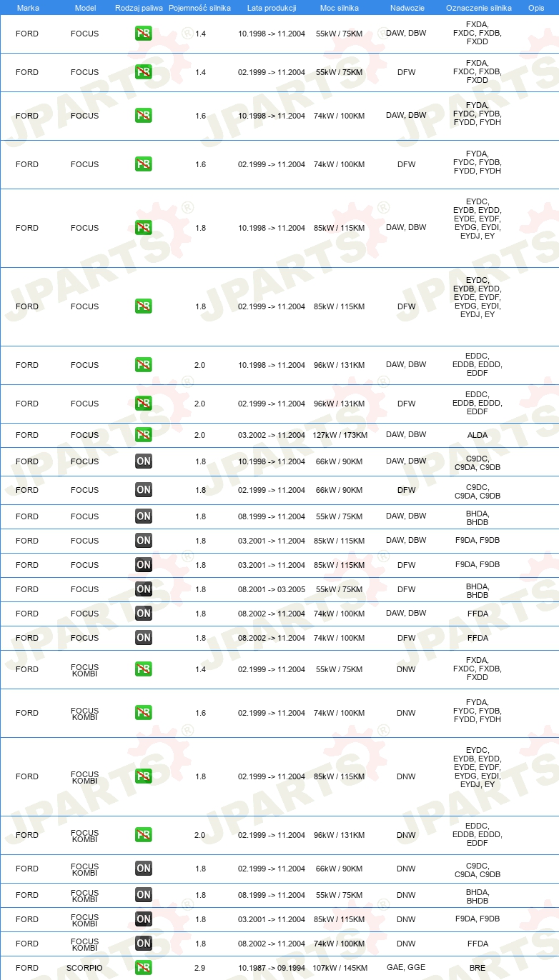Screen dimensions: 559x980
Task: Click the Rodzaj paliwa column header
Action: click(139, 8)
